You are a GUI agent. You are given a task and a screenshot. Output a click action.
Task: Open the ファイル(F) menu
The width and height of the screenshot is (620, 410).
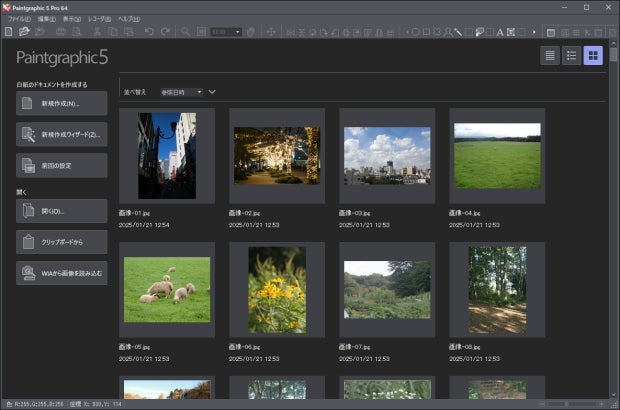click(19, 19)
